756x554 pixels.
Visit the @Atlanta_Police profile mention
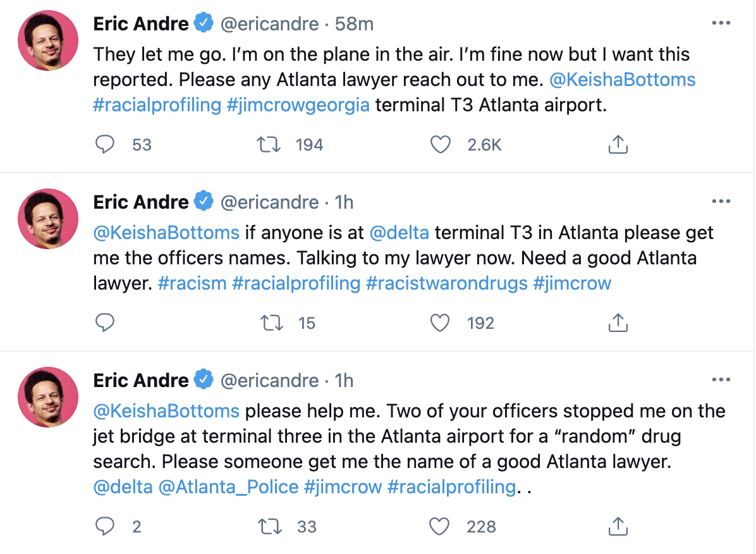tap(229, 487)
